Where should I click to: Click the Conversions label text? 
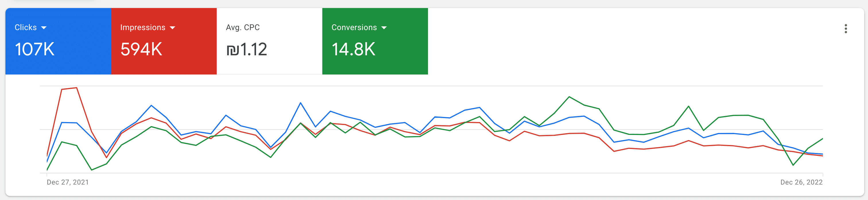click(354, 28)
